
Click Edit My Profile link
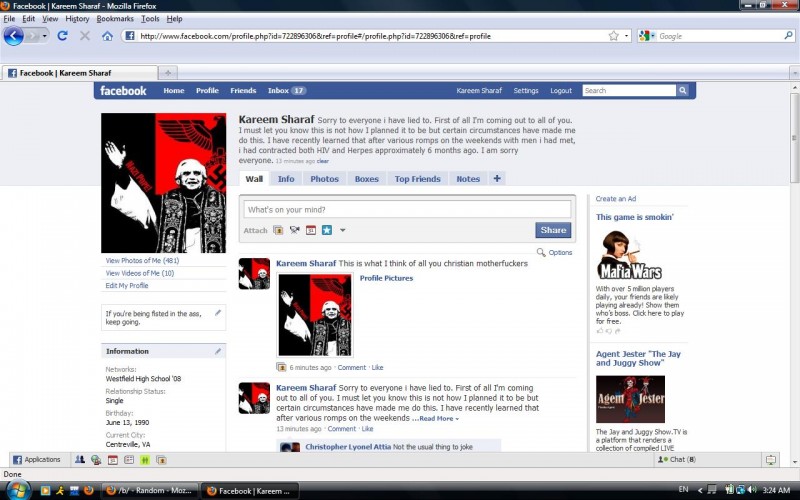[127, 285]
